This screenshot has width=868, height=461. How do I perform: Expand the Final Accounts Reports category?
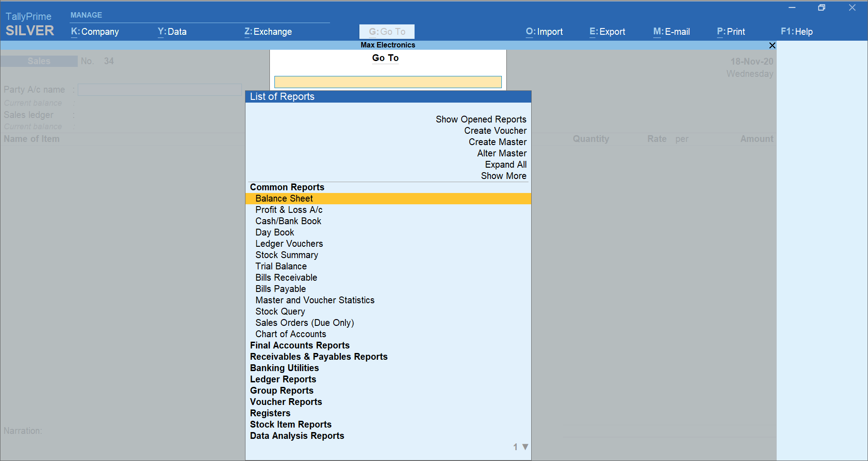coord(300,345)
